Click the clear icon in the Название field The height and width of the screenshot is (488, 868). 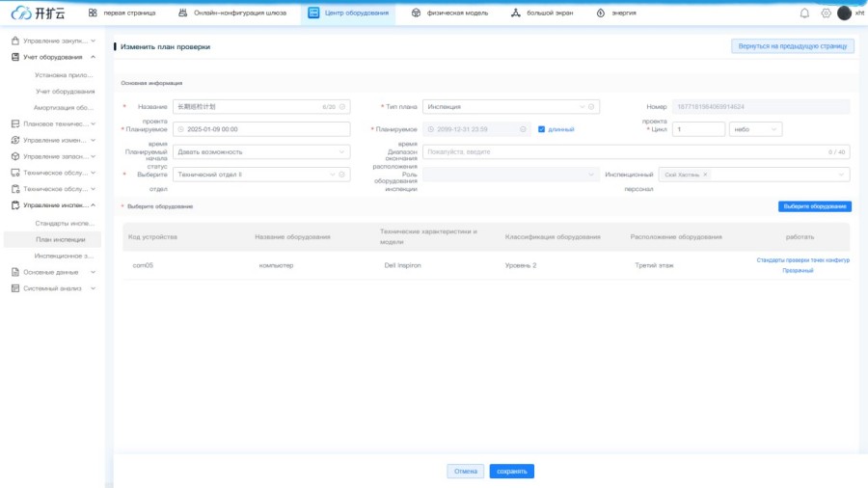[x=342, y=106]
